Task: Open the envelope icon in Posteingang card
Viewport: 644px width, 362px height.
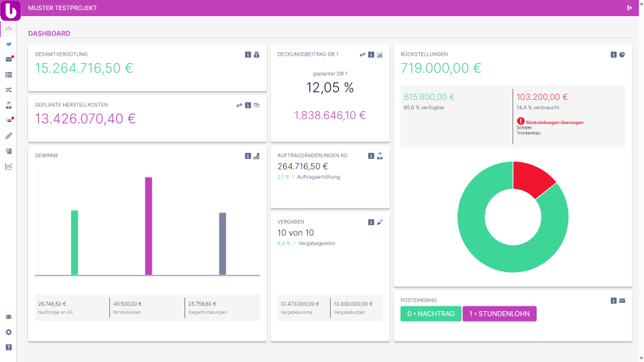Action: pyautogui.click(x=622, y=300)
